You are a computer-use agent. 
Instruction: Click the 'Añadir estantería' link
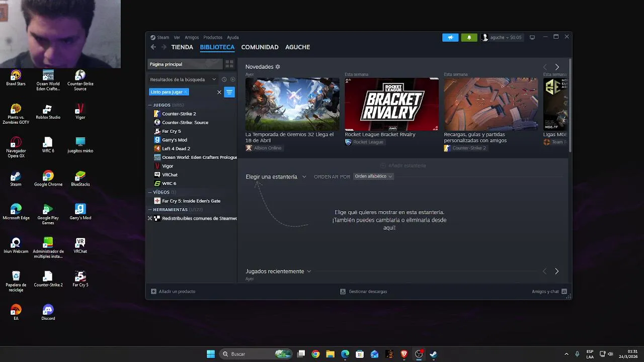click(x=403, y=165)
